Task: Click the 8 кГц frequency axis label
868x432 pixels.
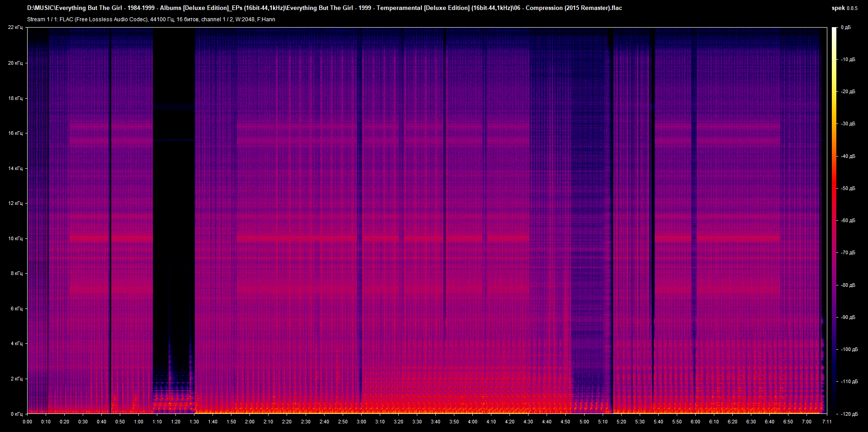Action: 17,273
